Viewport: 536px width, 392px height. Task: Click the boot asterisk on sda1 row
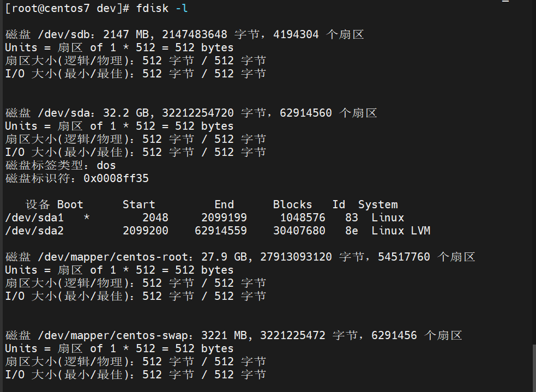pos(87,218)
